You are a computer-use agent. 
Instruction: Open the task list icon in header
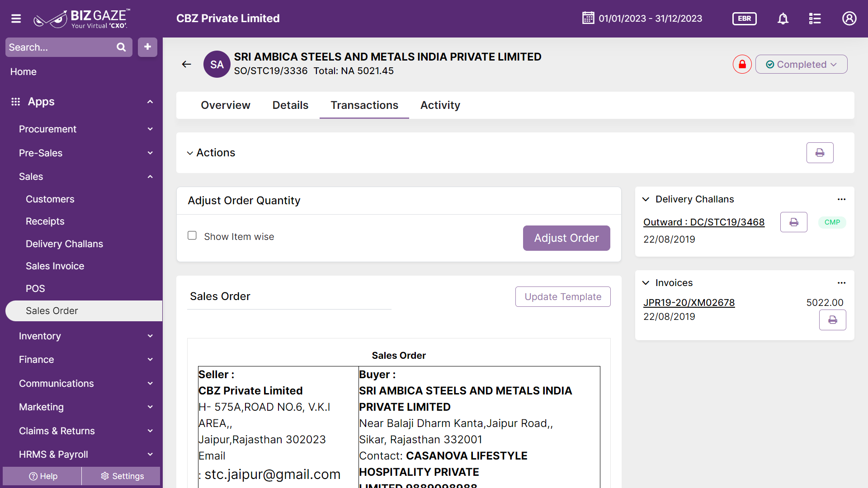click(x=815, y=19)
